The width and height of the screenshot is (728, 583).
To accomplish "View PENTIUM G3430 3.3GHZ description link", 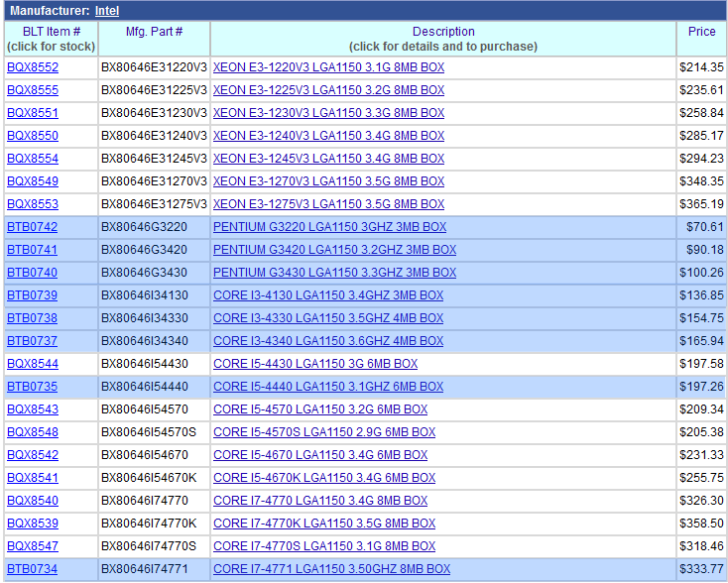I will 335,273.
